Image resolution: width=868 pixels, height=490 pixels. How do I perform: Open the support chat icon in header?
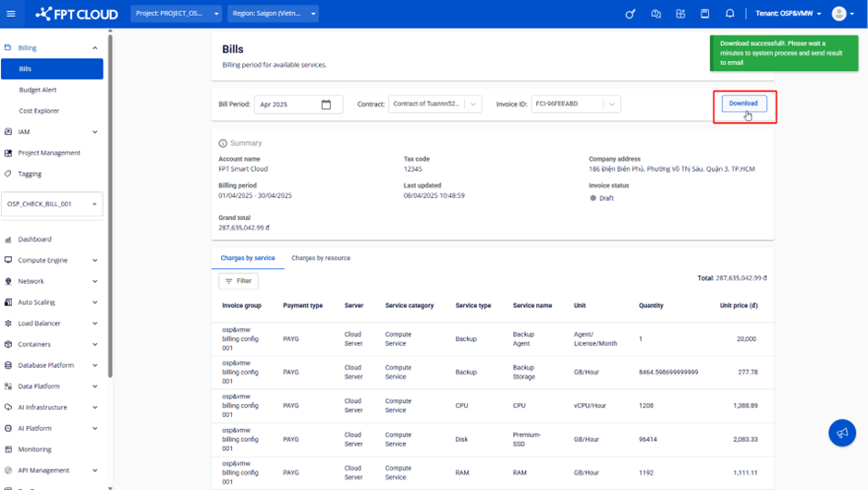pyautogui.click(x=655, y=14)
